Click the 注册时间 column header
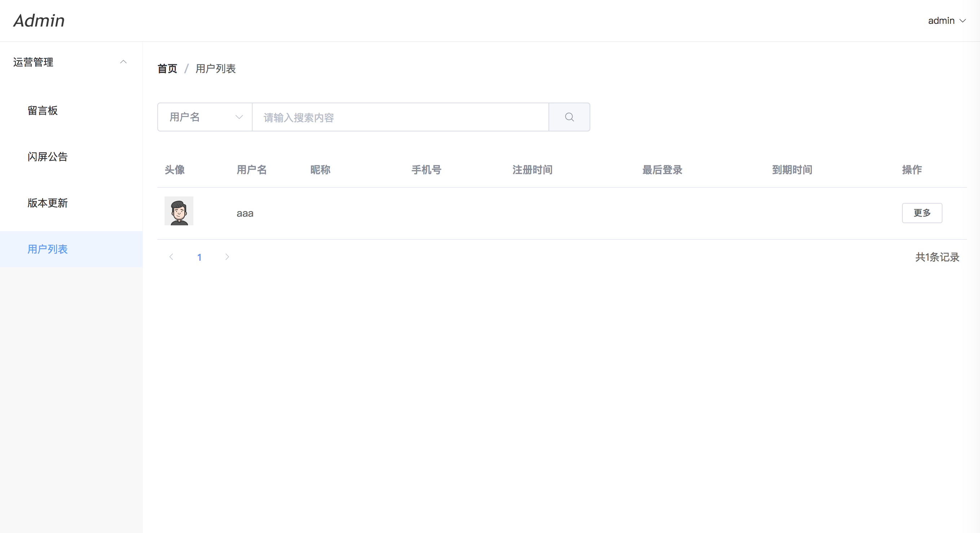The image size is (980, 533). click(532, 170)
